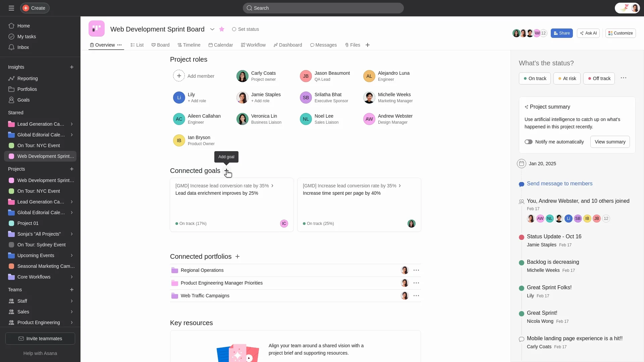The width and height of the screenshot is (644, 362).
Task: Open the date picker beside Jan 20, 2025
Action: point(522,164)
